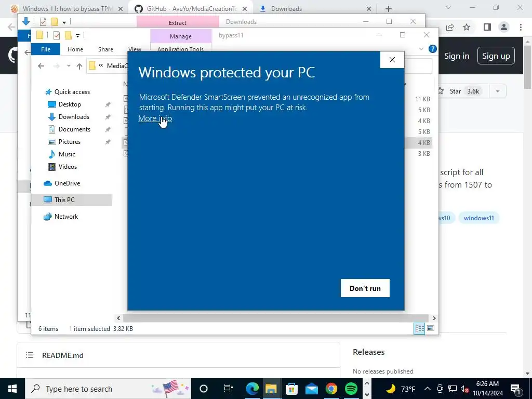This screenshot has width=532, height=399.
Task: Open the Windows Start menu
Action: pyautogui.click(x=12, y=389)
